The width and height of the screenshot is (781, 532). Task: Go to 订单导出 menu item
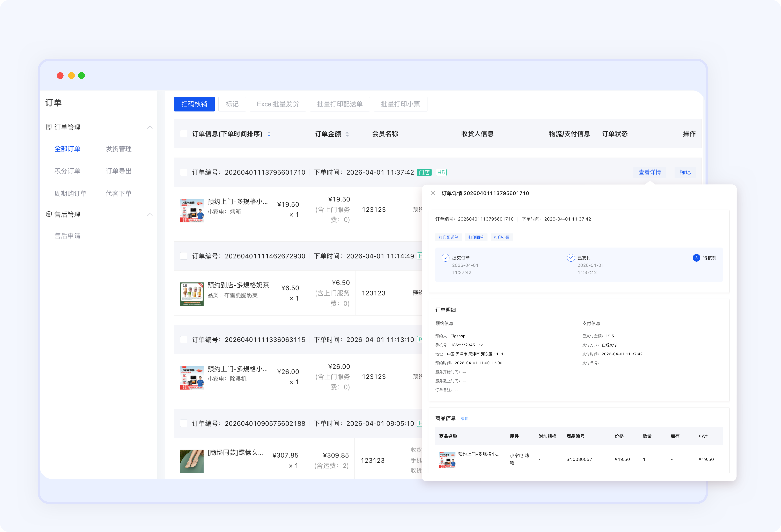tap(118, 171)
